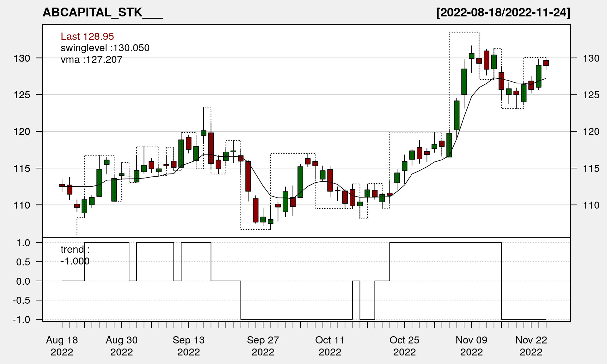Click the Aug 30 2022 axis label

122,346
